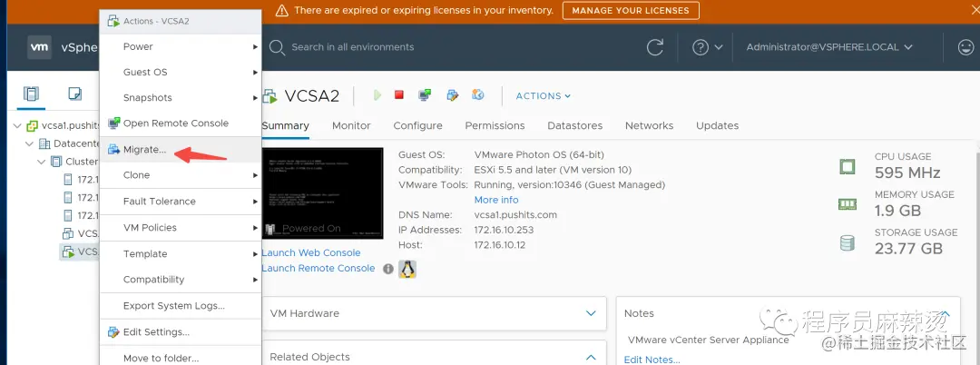This screenshot has height=365, width=980.
Task: Click Launch Remote Console link
Action: (x=318, y=268)
